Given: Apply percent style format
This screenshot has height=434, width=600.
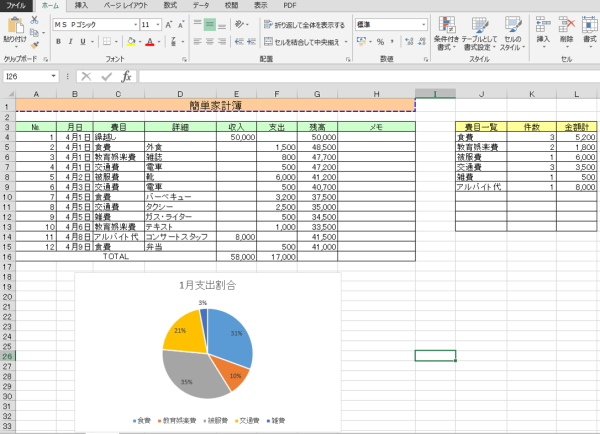Looking at the screenshot, I should [380, 42].
